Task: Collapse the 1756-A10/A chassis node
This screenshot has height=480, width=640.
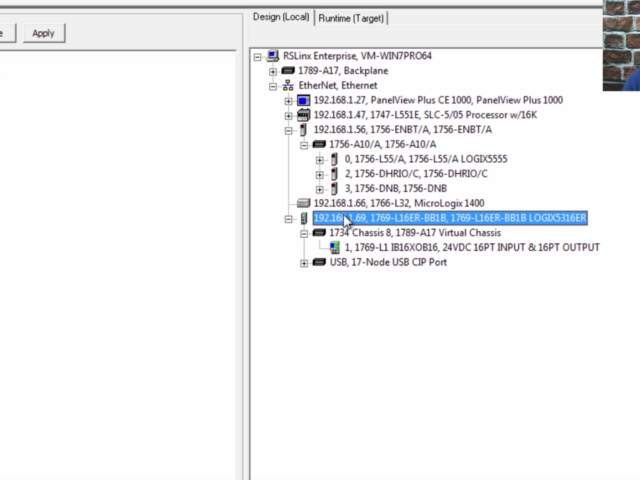Action: pyautogui.click(x=304, y=145)
